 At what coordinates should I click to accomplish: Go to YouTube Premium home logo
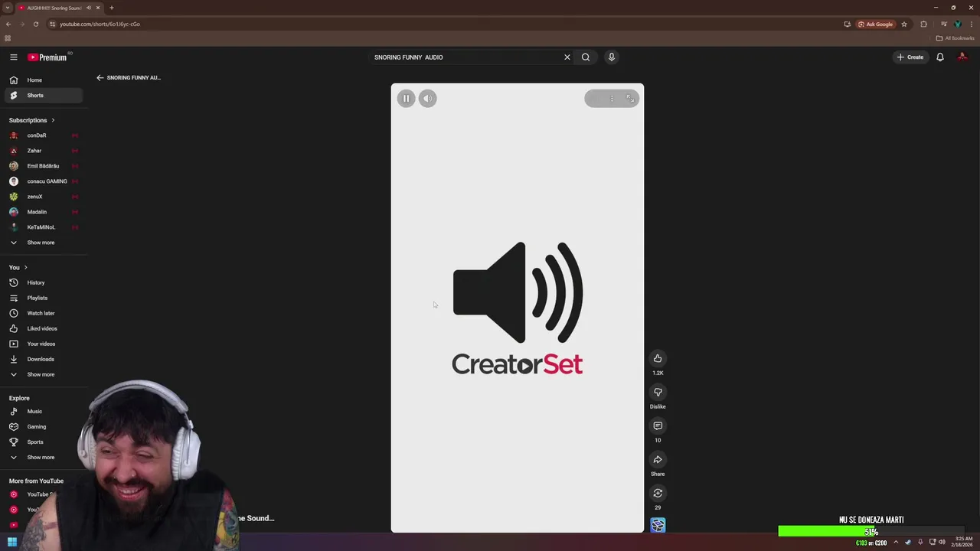tap(47, 57)
